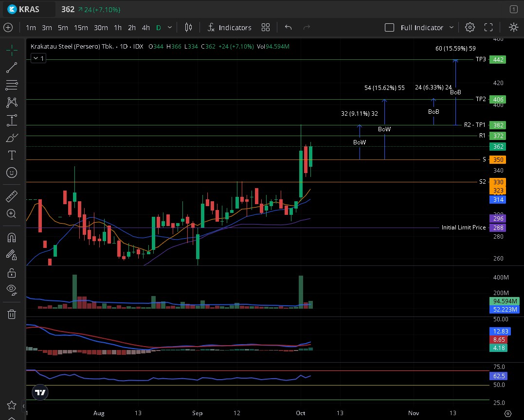Screen dimensions: 524x420
Task: Select the ruler measure tool
Action: tap(12, 196)
